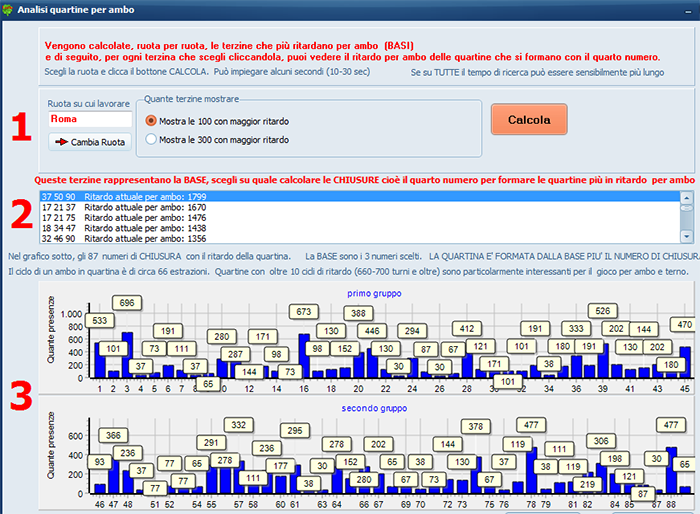Click the clover app icon in title bar
Screen dimensions: 700x514
pos(7,9)
